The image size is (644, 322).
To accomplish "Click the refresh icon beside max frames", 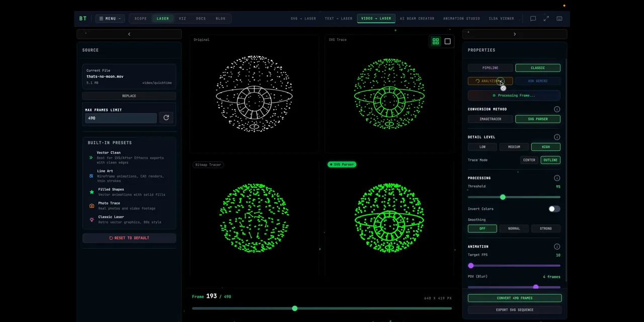I will click(x=166, y=118).
